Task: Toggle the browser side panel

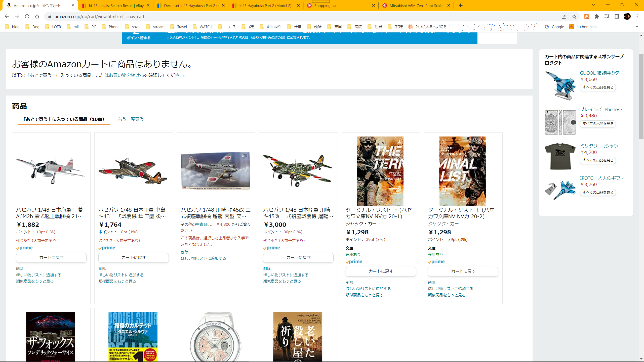Action: pos(617,16)
